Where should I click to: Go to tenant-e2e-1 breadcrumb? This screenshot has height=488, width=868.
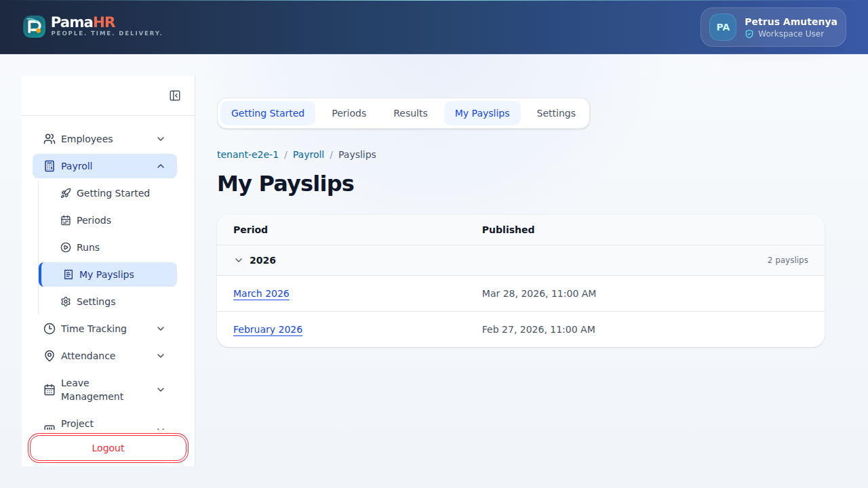(248, 155)
